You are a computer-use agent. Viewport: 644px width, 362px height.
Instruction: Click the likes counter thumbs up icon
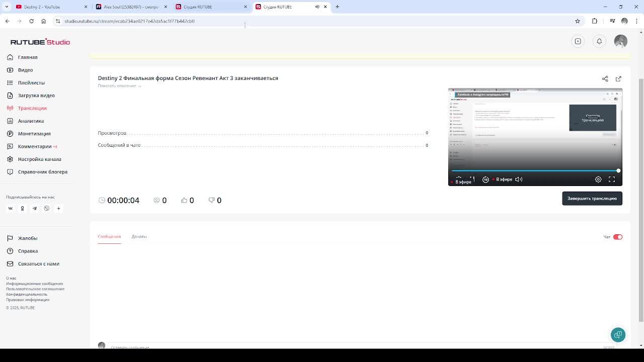[x=184, y=200]
